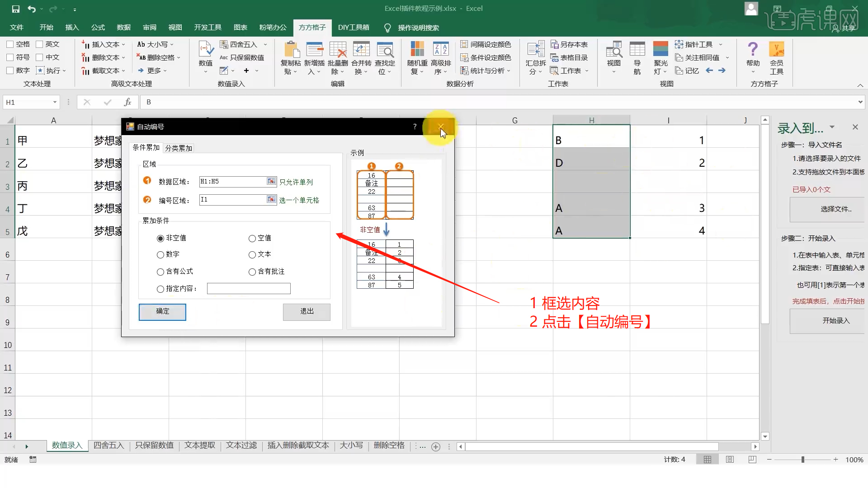Click inside 指定内容 input field
This screenshot has width=868, height=488.
click(x=248, y=288)
